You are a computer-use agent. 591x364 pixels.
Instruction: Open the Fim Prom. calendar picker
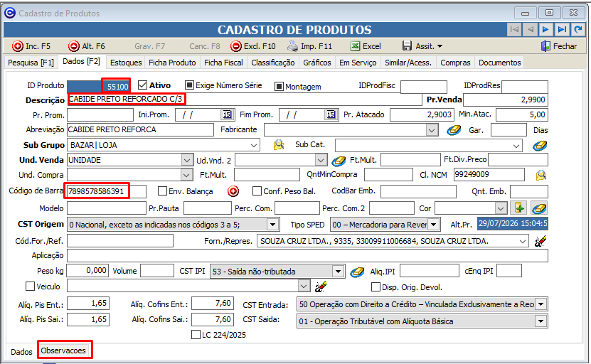[x=331, y=114]
